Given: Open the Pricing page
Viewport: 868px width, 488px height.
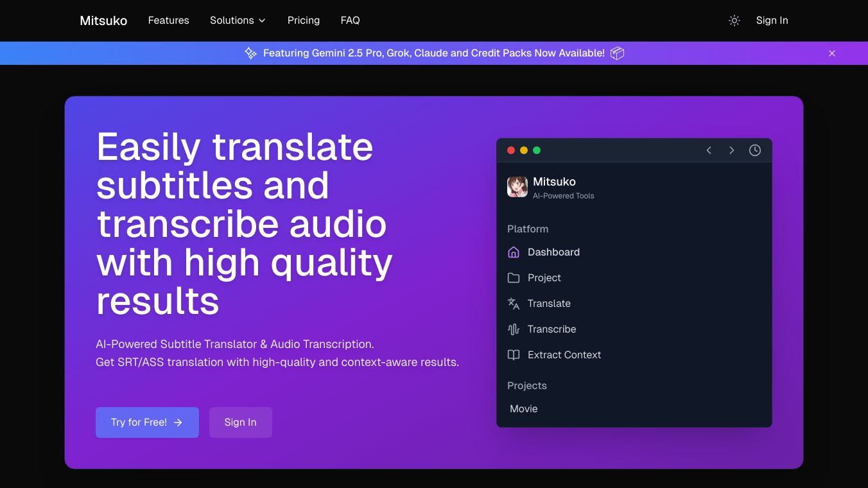Looking at the screenshot, I should (304, 21).
